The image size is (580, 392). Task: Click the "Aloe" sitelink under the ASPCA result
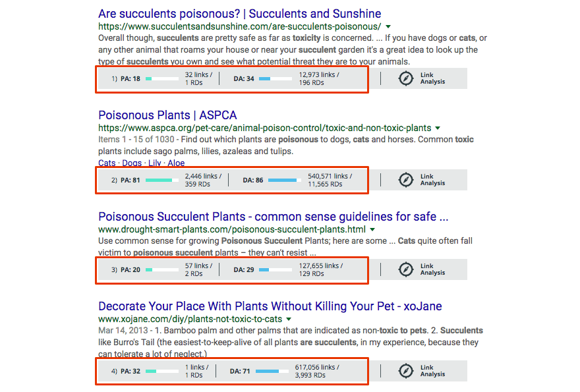(175, 163)
